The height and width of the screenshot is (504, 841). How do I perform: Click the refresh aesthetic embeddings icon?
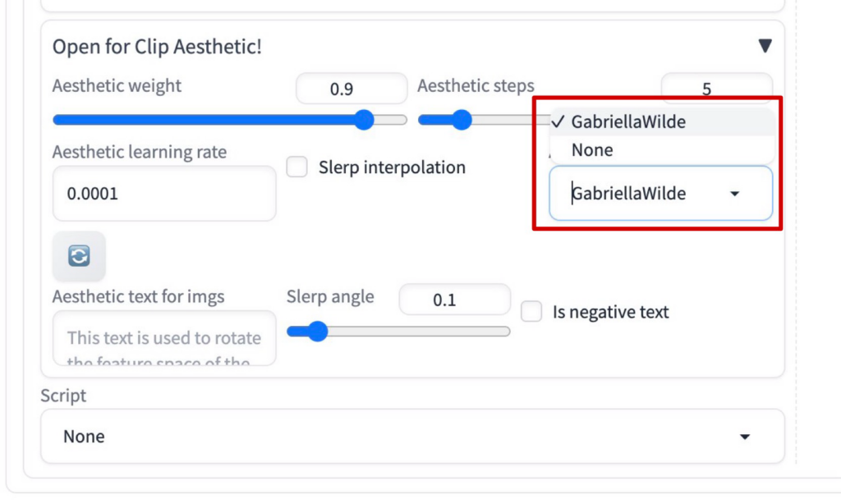pyautogui.click(x=79, y=256)
